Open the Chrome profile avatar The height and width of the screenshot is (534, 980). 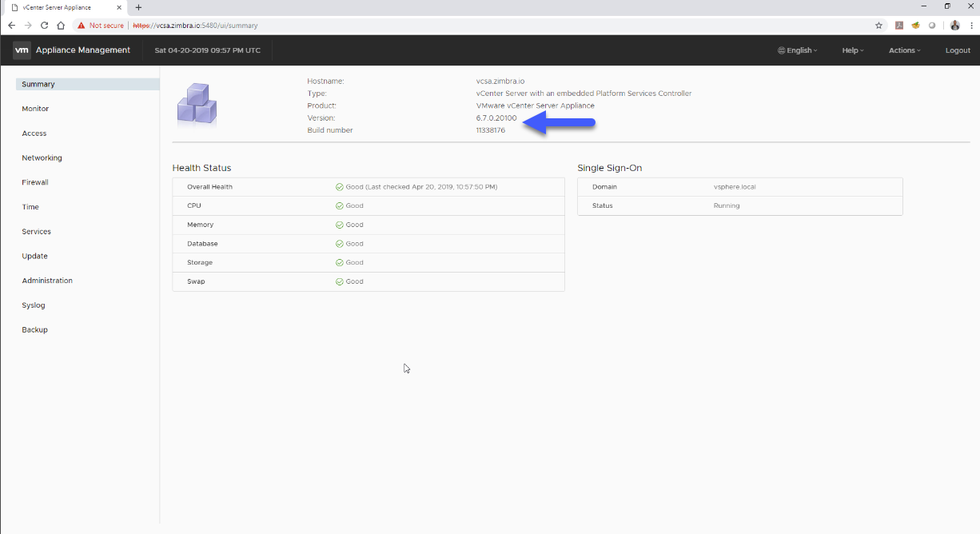(954, 26)
